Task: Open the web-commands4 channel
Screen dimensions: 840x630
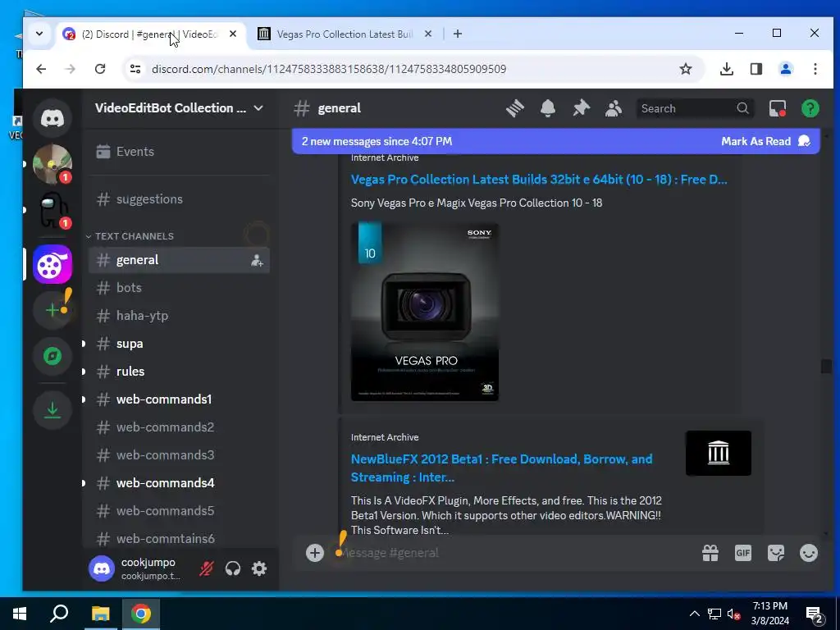Action: coord(179,482)
